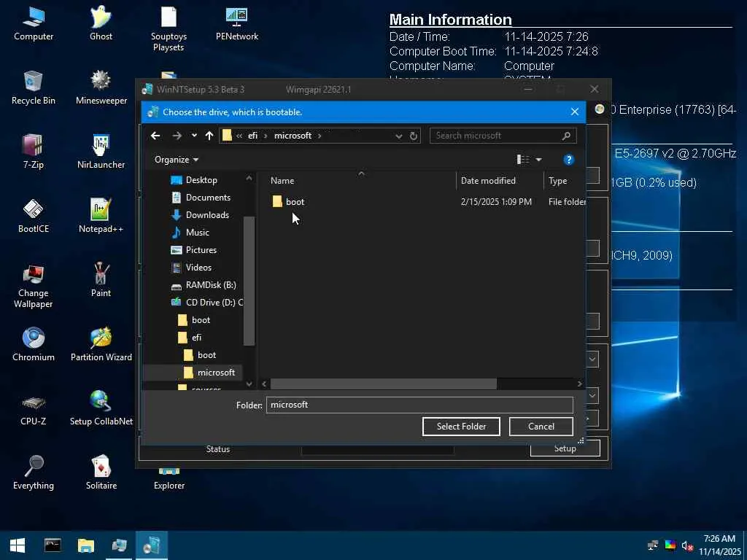Screen dimensions: 747x560
Task: Open the view options dropdown arrow
Action: (x=539, y=160)
